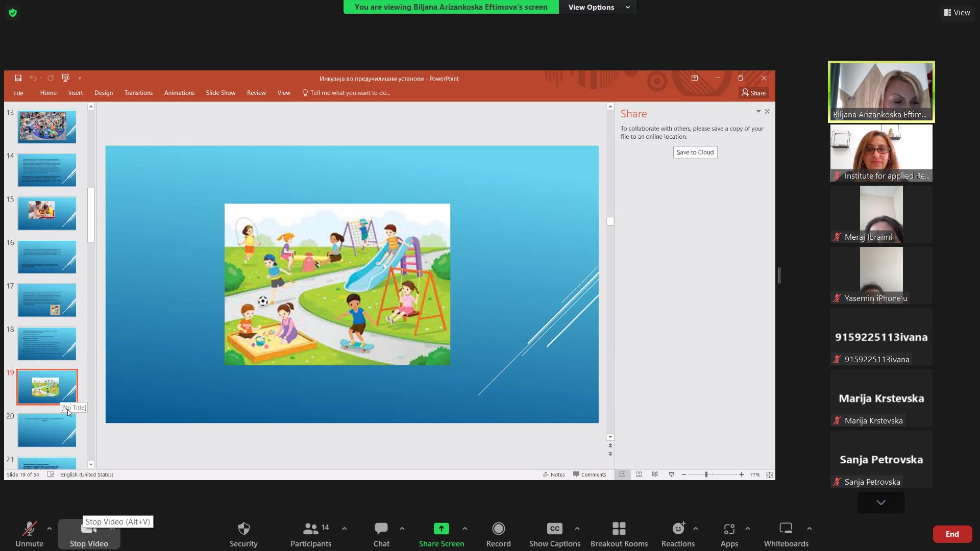
Task: Open Whiteboards in Zoom
Action: tap(786, 534)
